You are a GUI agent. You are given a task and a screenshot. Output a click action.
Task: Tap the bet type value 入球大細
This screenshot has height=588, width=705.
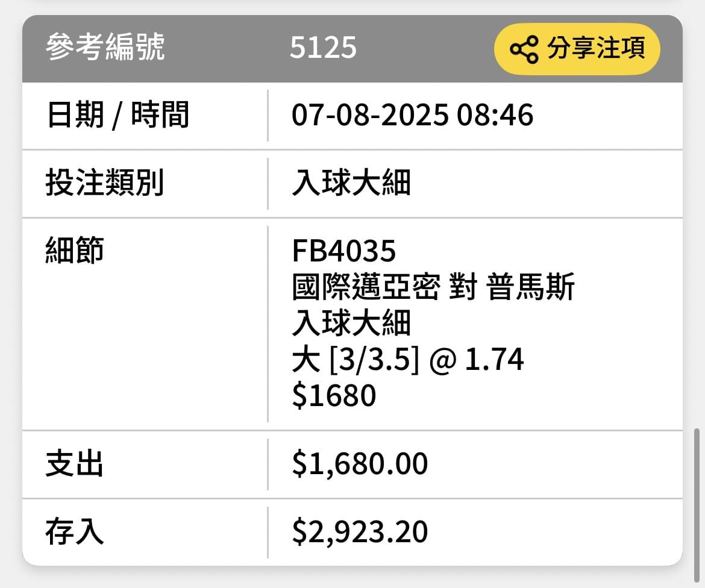click(x=351, y=183)
